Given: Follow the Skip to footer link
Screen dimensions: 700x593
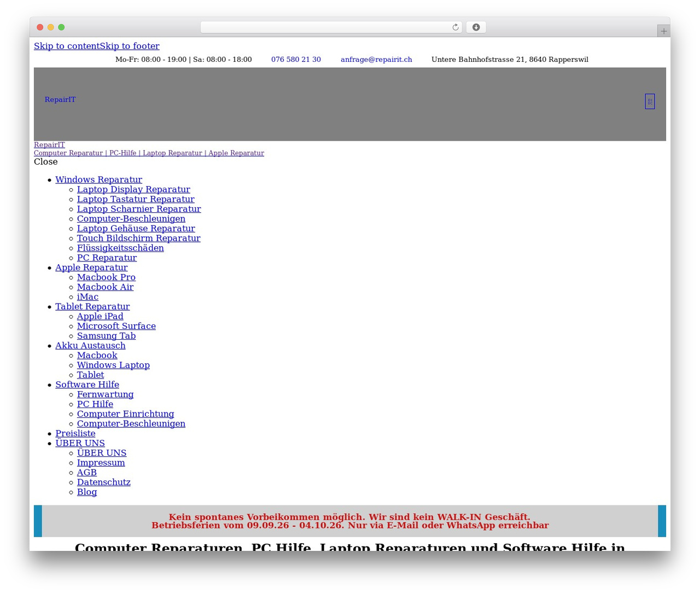Looking at the screenshot, I should click(x=130, y=46).
